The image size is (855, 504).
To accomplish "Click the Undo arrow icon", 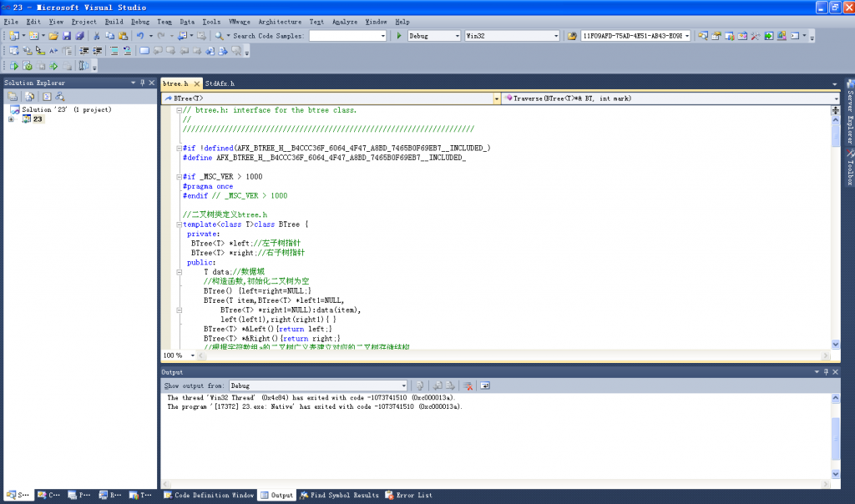I will tap(139, 36).
